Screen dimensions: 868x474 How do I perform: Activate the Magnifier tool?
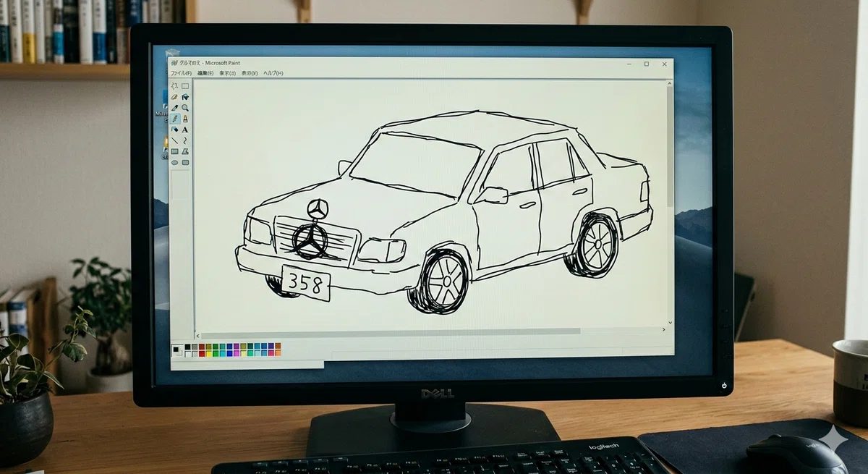point(185,108)
